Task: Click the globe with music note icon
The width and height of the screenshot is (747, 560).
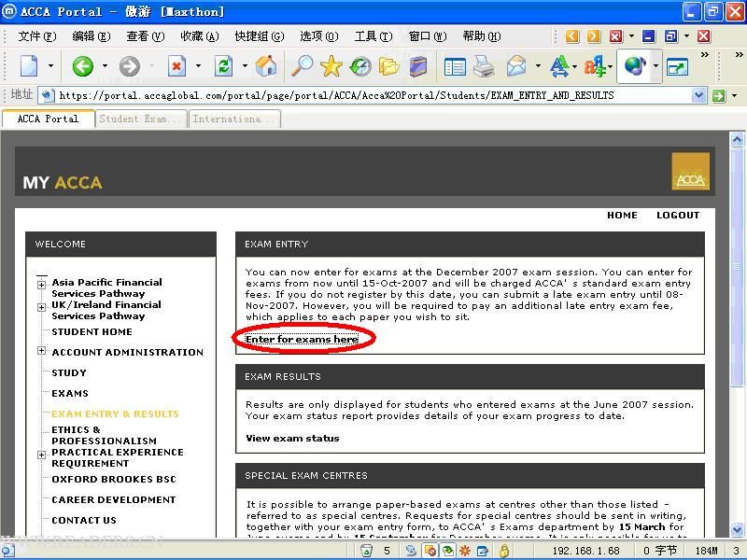Action: click(x=635, y=66)
